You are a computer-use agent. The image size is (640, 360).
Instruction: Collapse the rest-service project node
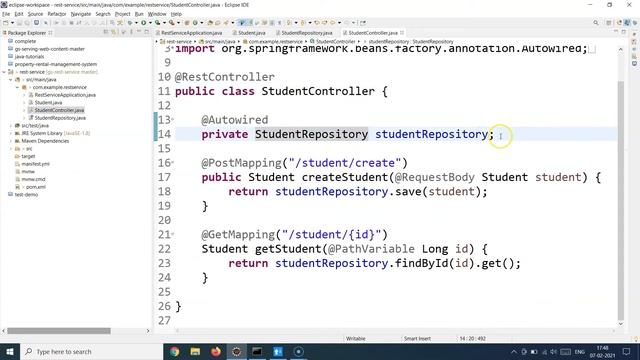pos(4,72)
